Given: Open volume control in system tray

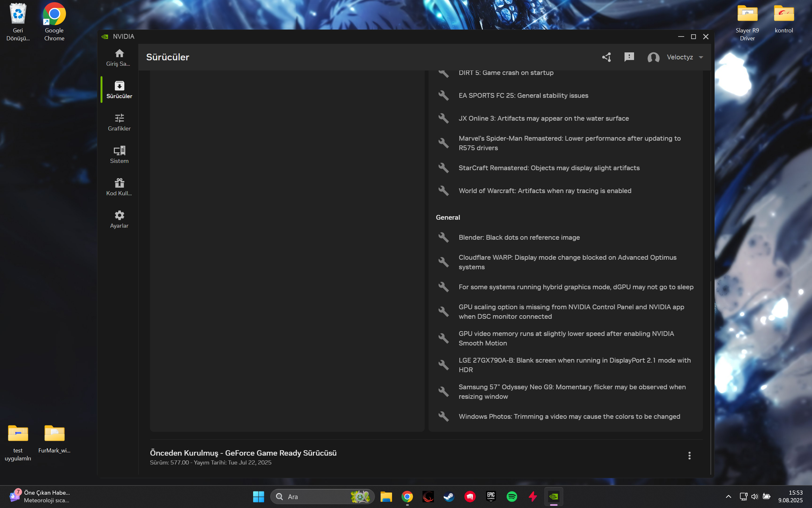Looking at the screenshot, I should (755, 497).
